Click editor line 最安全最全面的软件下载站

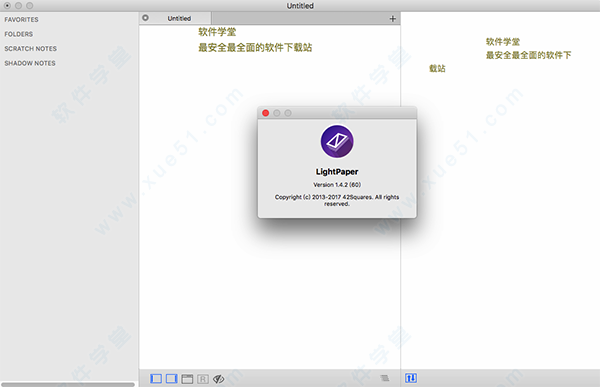255,47
